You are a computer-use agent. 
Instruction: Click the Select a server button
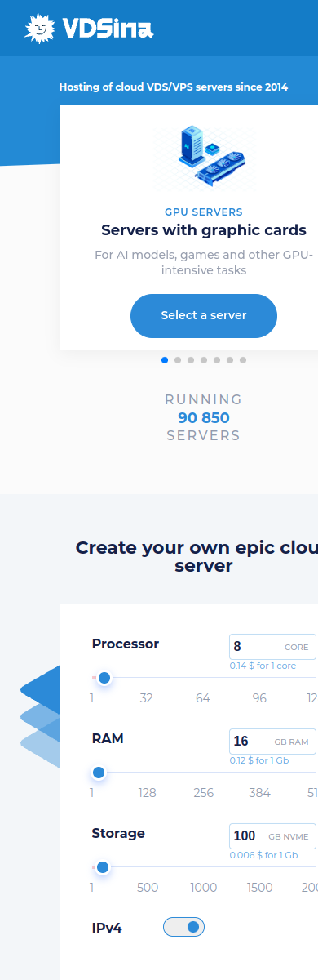click(204, 315)
